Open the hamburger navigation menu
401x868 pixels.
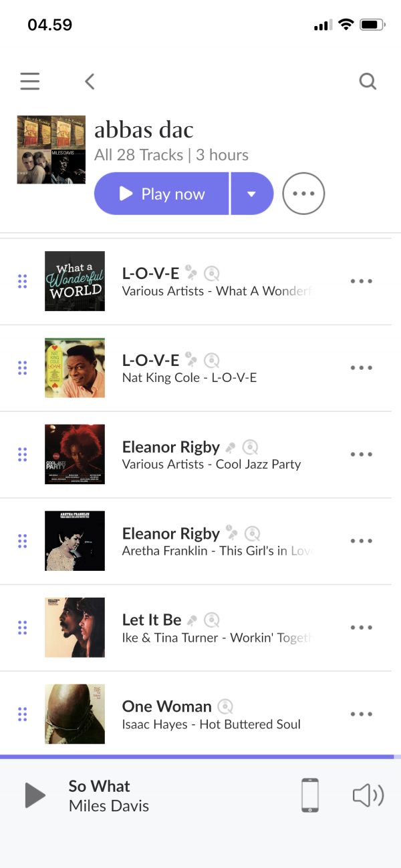tap(30, 81)
